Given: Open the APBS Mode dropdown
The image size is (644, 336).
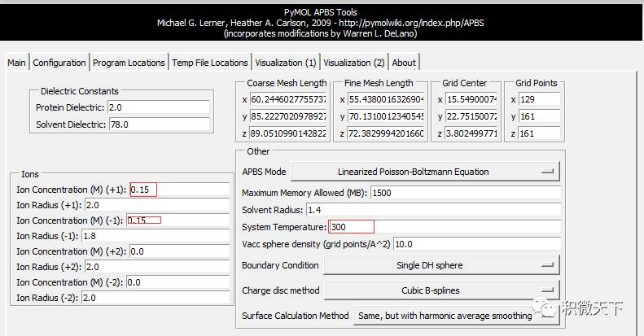Looking at the screenshot, I should (425, 172).
